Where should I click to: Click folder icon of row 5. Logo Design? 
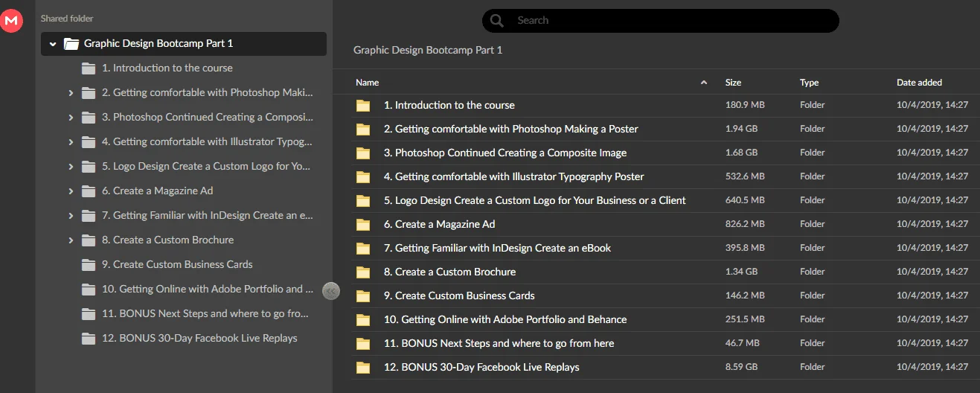pyautogui.click(x=363, y=201)
